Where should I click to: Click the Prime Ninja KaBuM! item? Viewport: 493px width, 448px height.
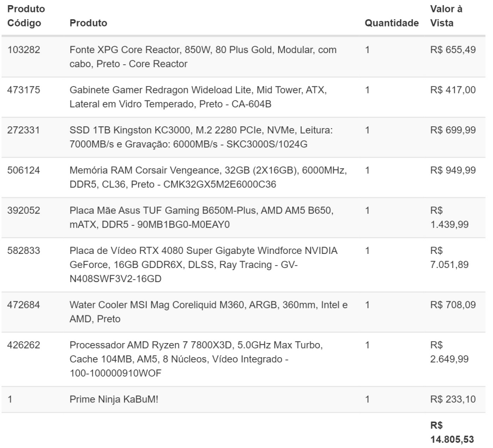(114, 399)
